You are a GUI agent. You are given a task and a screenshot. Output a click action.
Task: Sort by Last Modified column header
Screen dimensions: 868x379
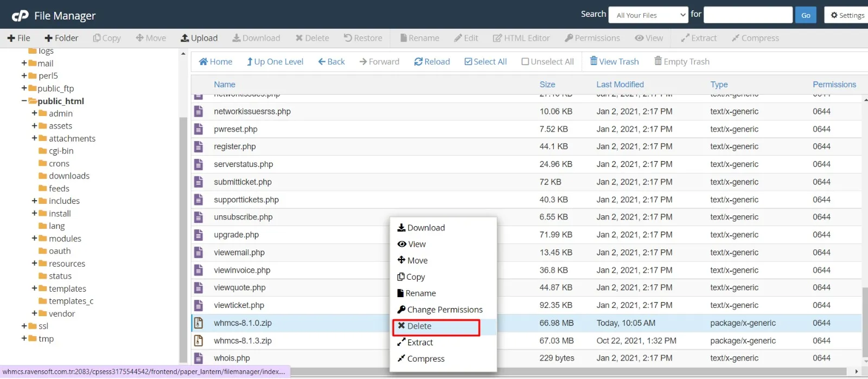[x=620, y=85]
